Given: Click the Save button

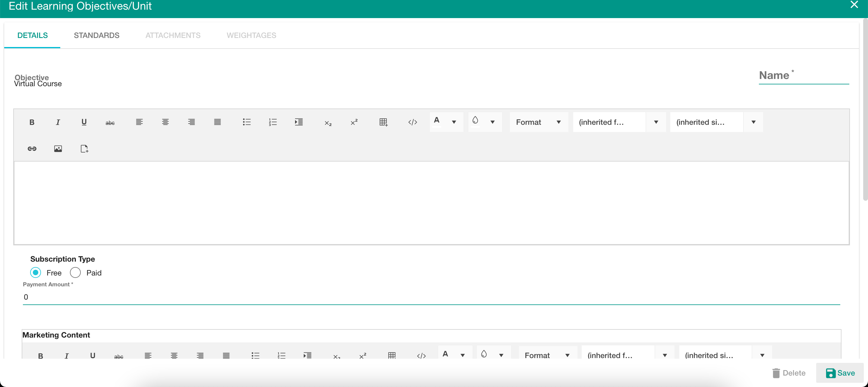Looking at the screenshot, I should [x=840, y=373].
